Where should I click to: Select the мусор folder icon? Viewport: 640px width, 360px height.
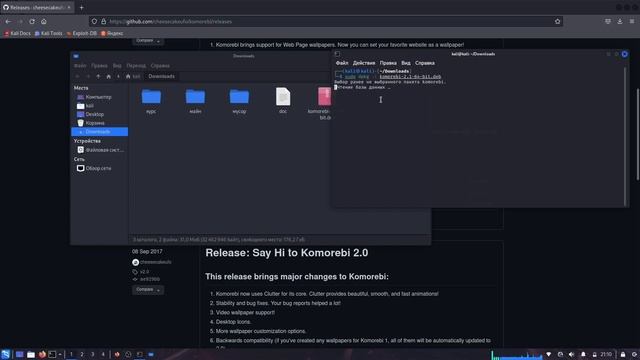coord(239,97)
